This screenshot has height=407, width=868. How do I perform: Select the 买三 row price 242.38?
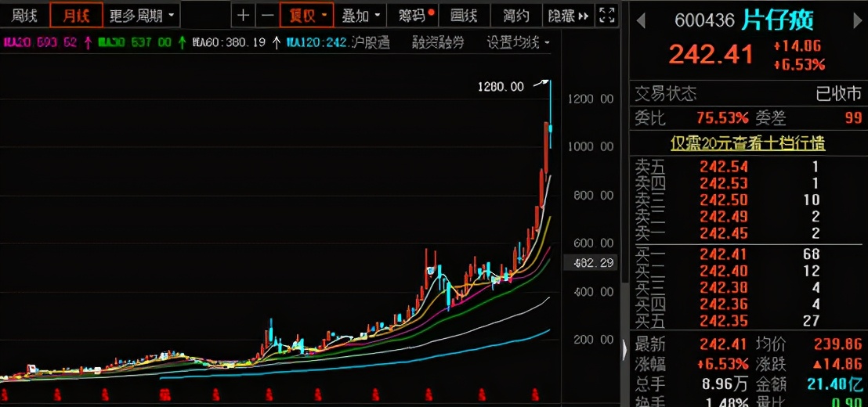724,287
